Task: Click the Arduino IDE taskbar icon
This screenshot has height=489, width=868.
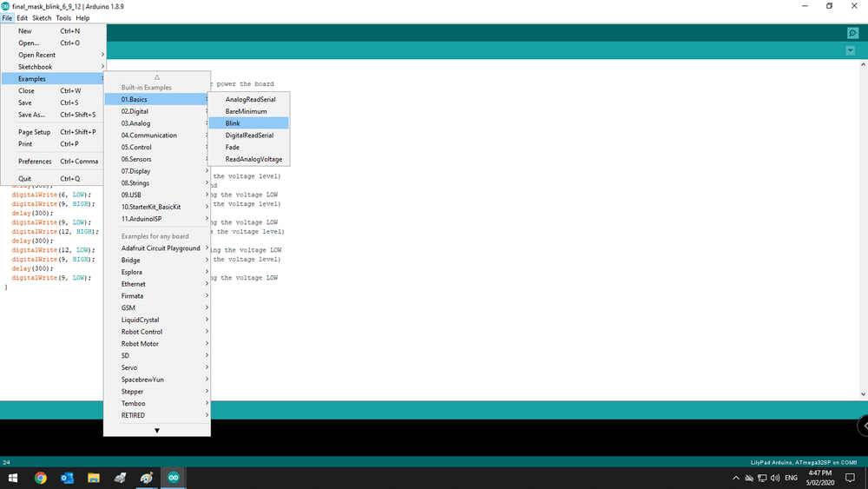Action: coord(174,478)
